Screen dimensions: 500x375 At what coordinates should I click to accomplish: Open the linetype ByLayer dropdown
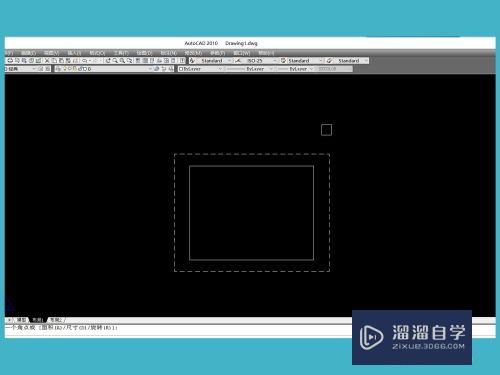(249, 69)
